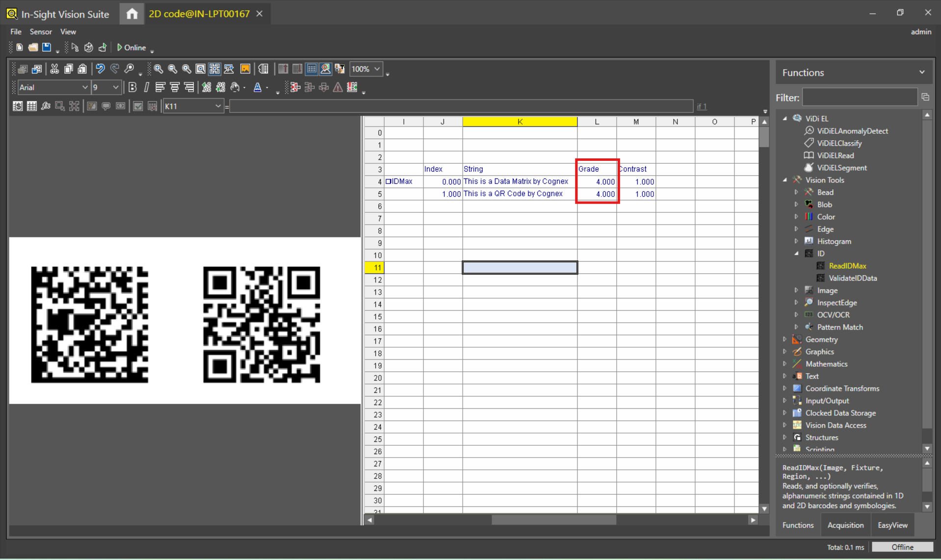Click the Undo arrow icon
The height and width of the screenshot is (560, 941).
[100, 69]
